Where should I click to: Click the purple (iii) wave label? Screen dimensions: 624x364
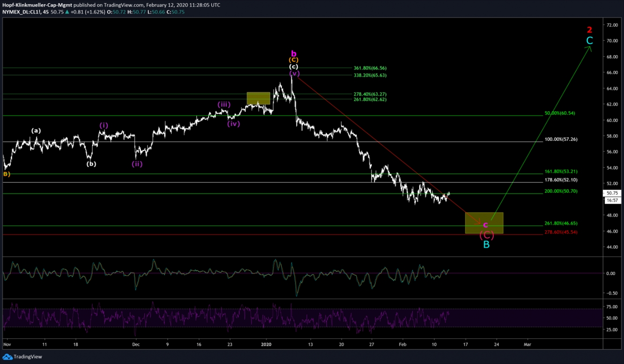223,104
